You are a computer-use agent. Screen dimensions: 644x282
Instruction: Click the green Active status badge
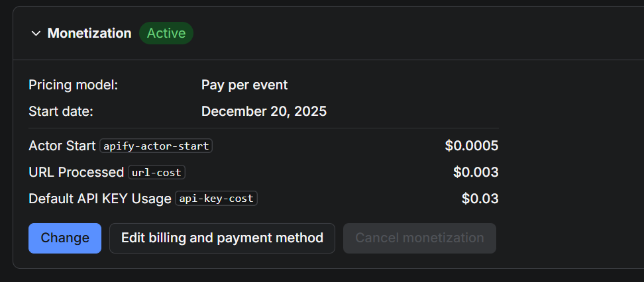166,33
